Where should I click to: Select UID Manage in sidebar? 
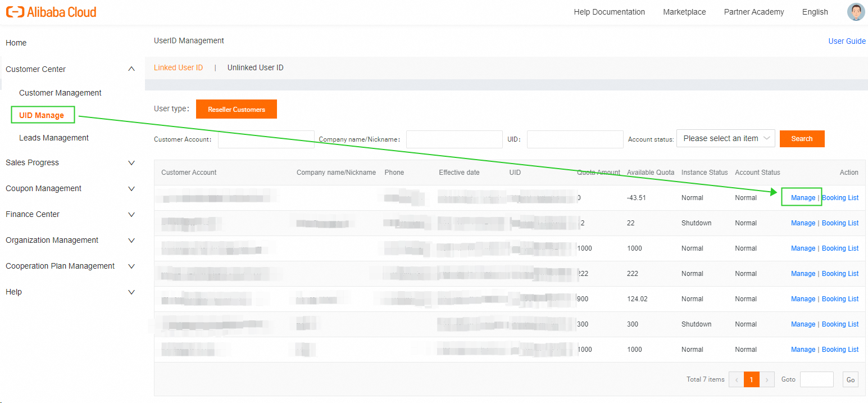42,115
